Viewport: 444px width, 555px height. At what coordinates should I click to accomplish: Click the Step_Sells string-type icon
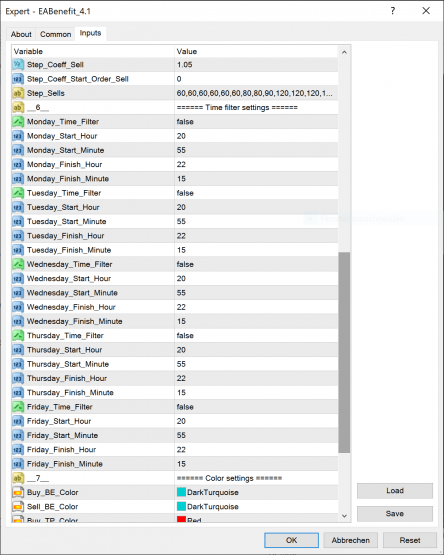(x=18, y=93)
